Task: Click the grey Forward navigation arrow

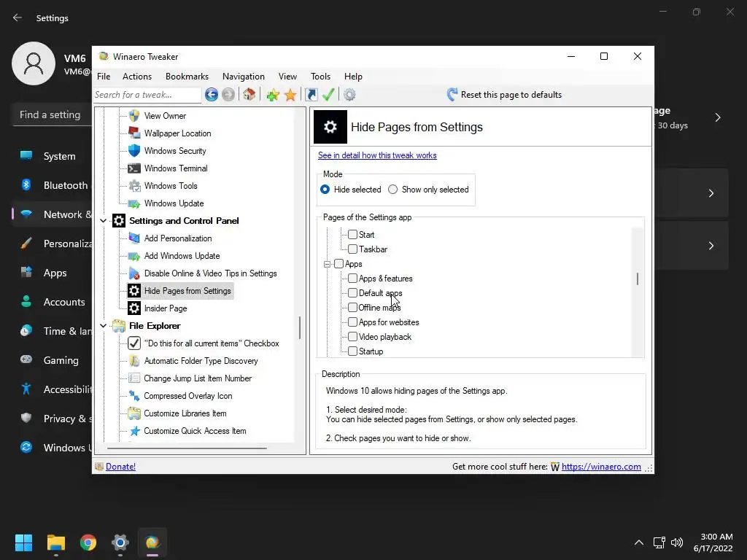Action: click(x=228, y=95)
